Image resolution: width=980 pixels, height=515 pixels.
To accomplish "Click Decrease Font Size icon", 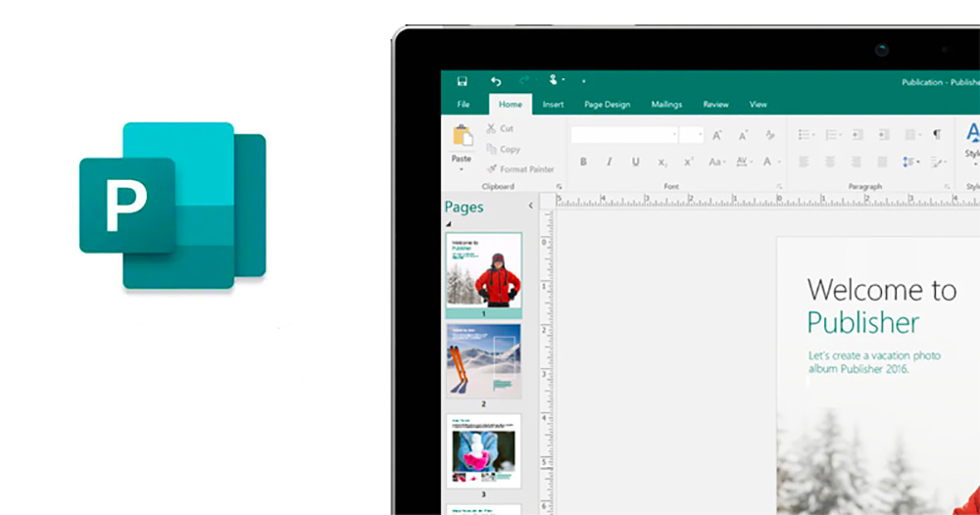I will 743,135.
